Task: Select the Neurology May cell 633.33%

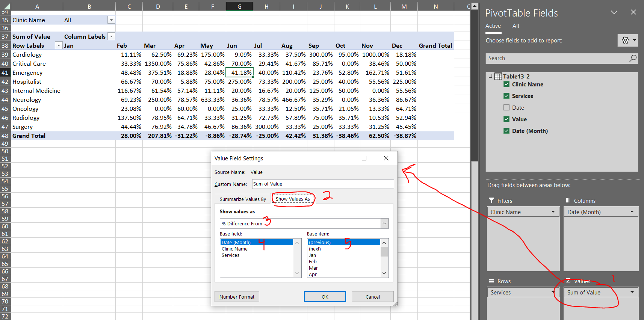Action: pyautogui.click(x=212, y=100)
